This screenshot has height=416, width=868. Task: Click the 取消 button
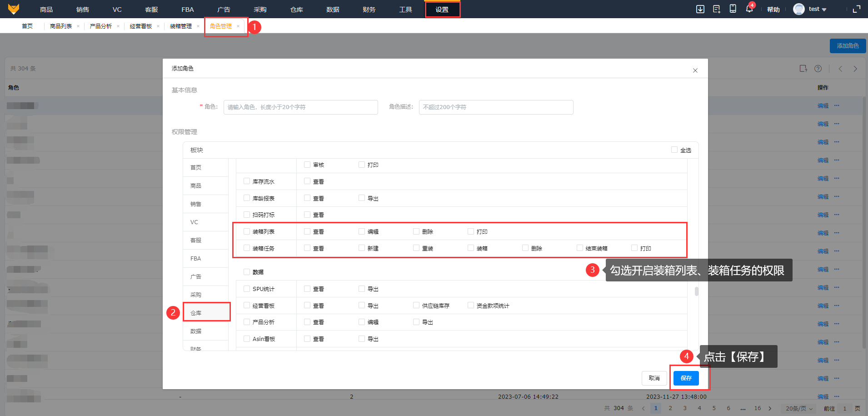pos(654,378)
